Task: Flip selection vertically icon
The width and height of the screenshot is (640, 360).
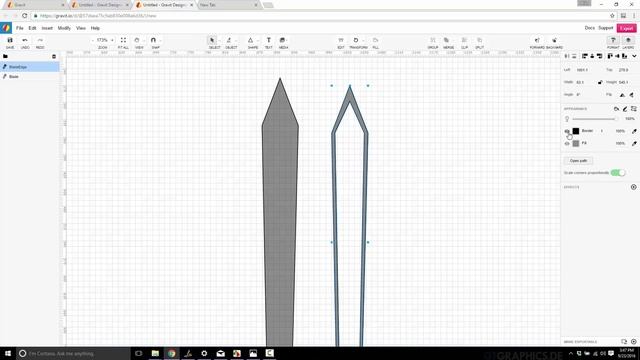Action: tap(631, 95)
